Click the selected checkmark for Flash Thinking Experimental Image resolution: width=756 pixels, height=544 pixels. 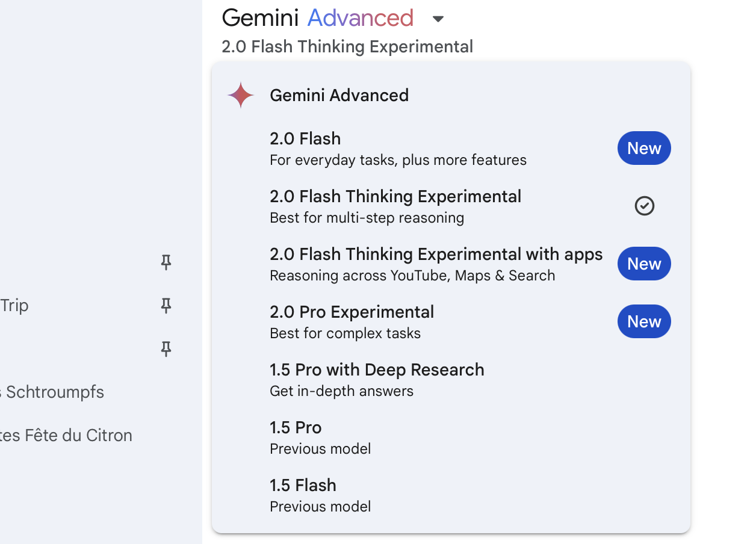pyautogui.click(x=644, y=206)
